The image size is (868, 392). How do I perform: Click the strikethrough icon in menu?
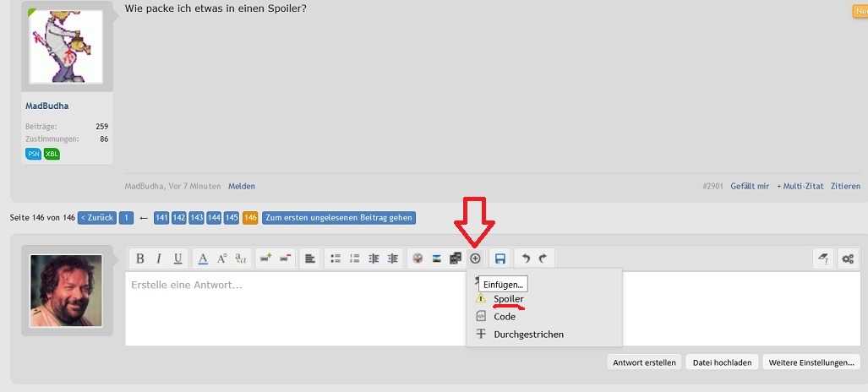(x=481, y=334)
